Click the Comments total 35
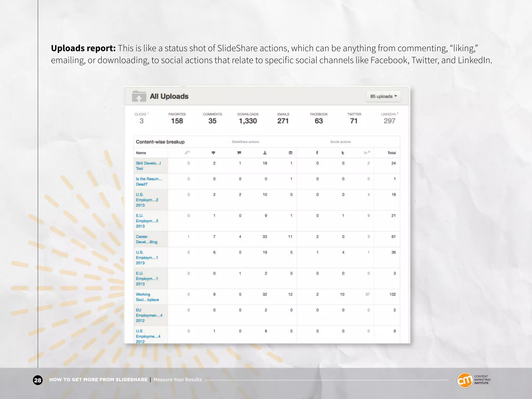 212,121
